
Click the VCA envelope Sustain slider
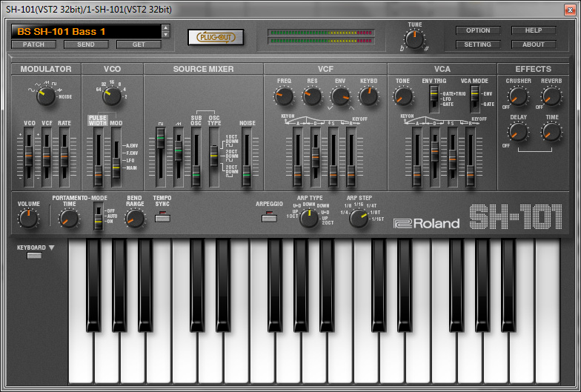click(x=452, y=157)
